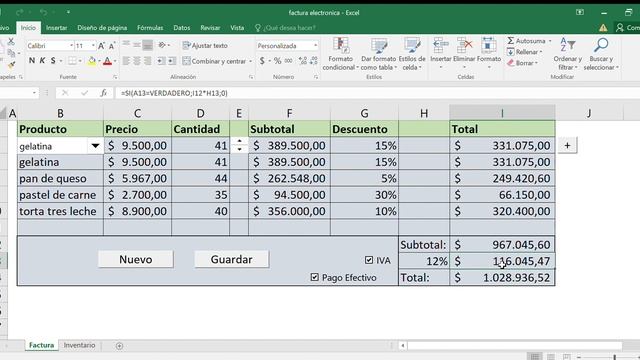Add a new sheet with plus icon
Image resolution: width=640 pixels, height=360 pixels.
(x=119, y=346)
